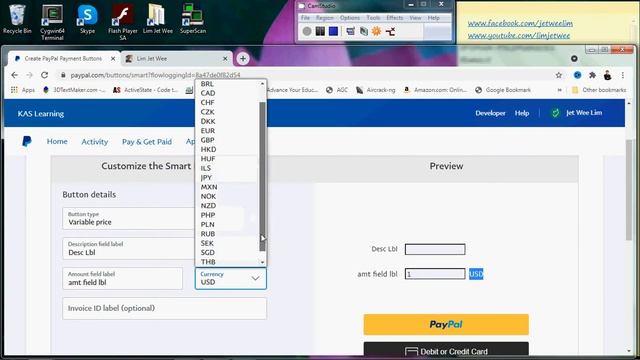Click yellow PayPal preview button

point(446,324)
